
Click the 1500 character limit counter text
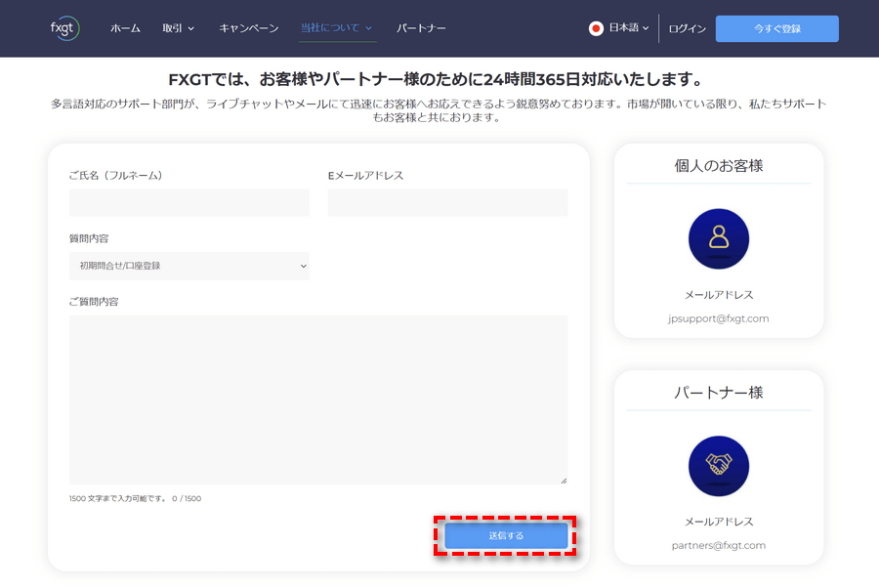(135, 498)
